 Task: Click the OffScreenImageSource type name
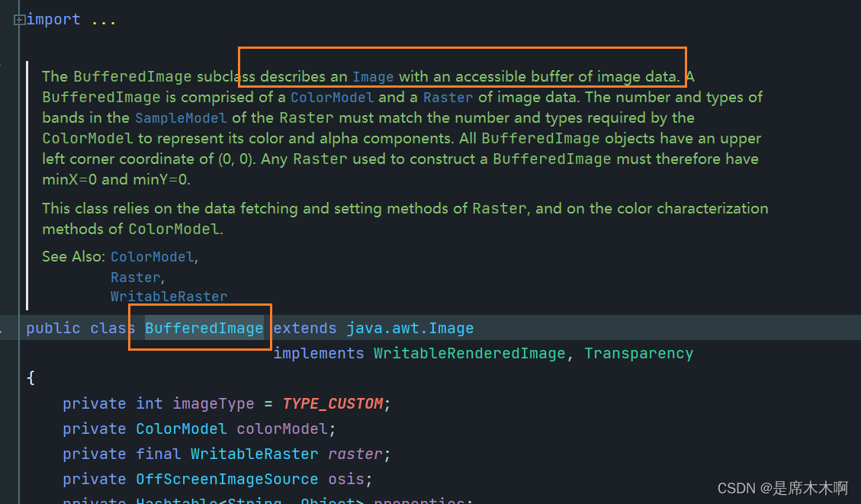(x=226, y=479)
